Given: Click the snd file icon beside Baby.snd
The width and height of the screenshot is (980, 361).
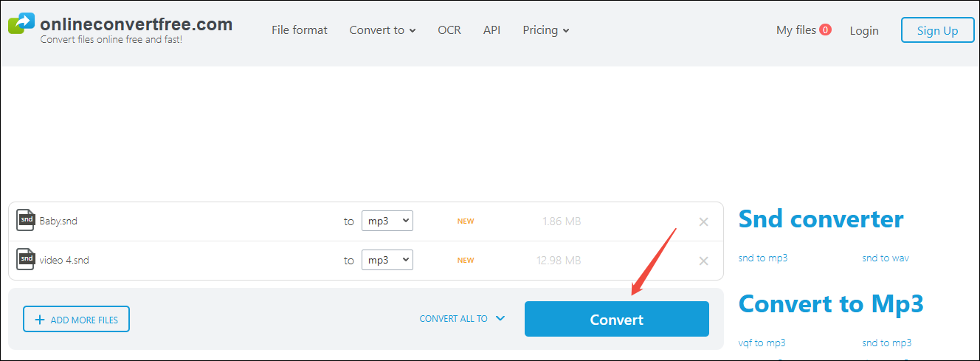Looking at the screenshot, I should [26, 221].
